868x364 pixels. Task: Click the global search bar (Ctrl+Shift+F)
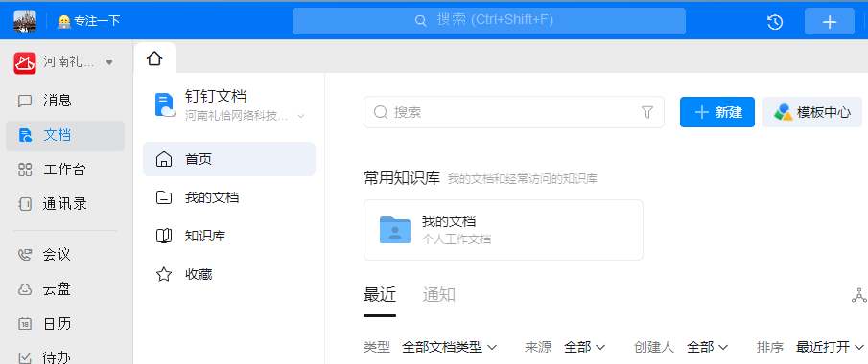489,21
